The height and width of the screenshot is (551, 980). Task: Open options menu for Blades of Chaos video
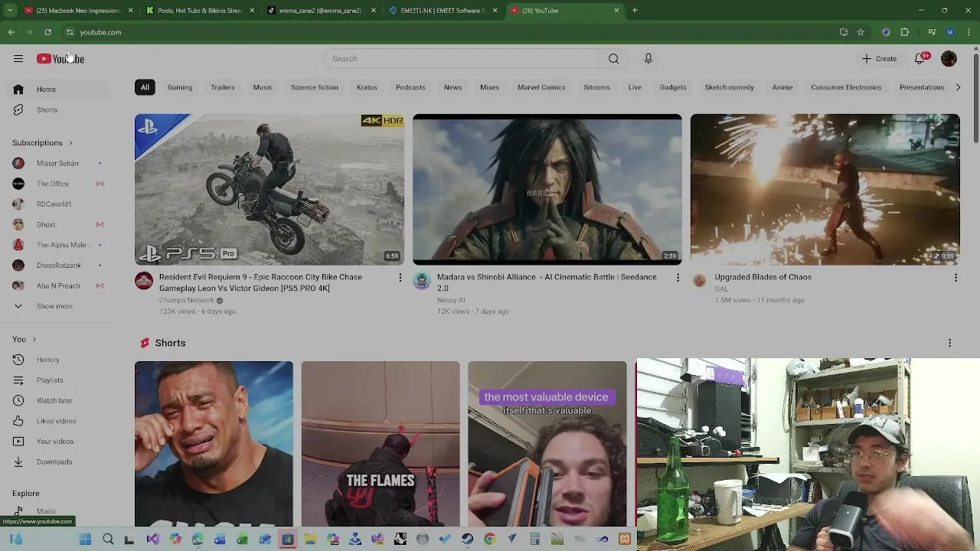pyautogui.click(x=955, y=278)
